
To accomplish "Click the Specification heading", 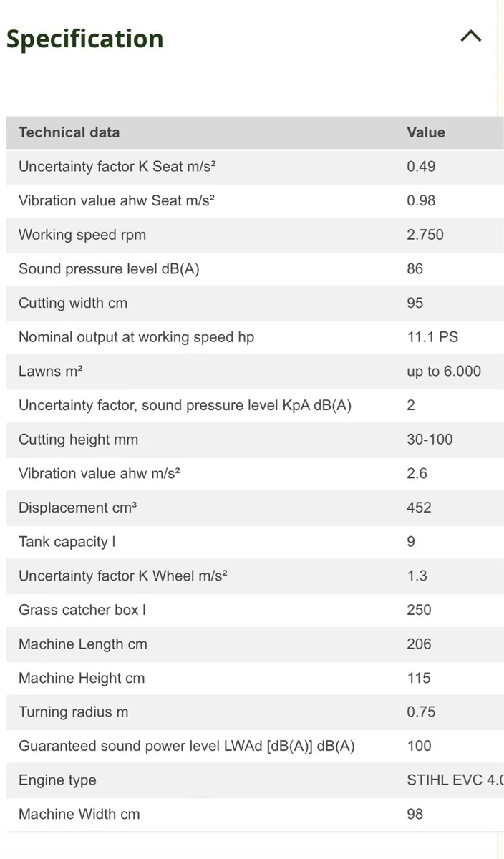I will tap(85, 39).
